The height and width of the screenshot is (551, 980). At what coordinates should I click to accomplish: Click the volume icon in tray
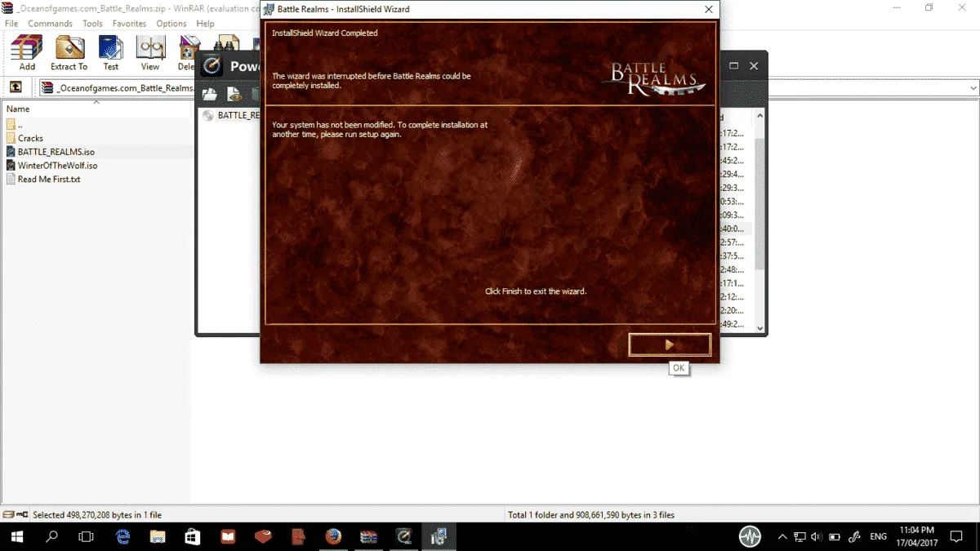coord(816,536)
